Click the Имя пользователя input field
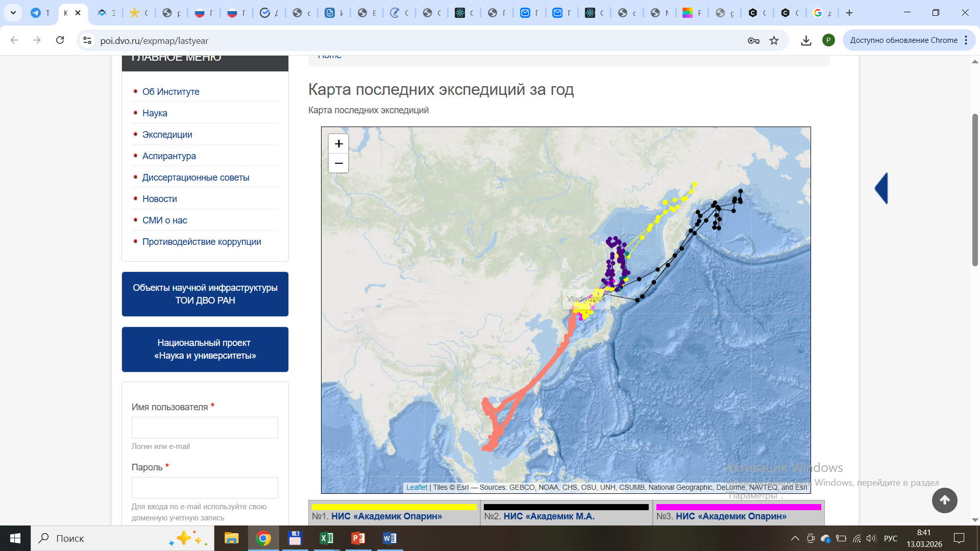Screen dimensions: 980x551 pyautogui.click(x=205, y=428)
